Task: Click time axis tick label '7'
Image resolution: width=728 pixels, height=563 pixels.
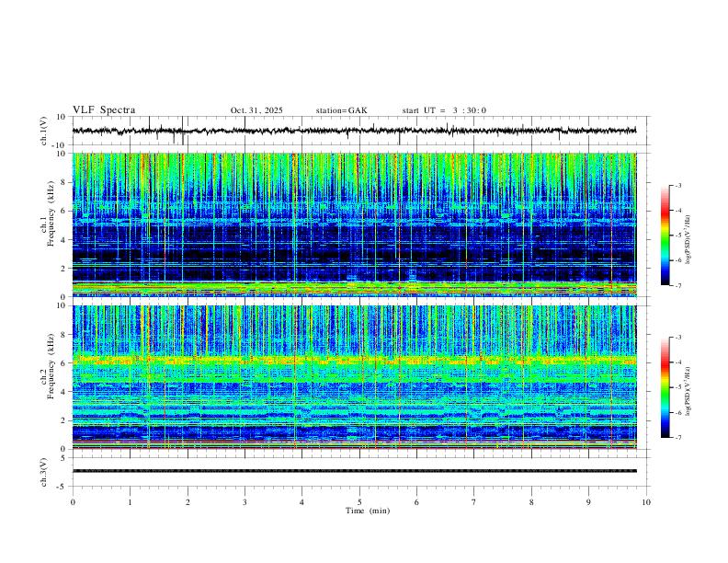Action: coord(474,502)
